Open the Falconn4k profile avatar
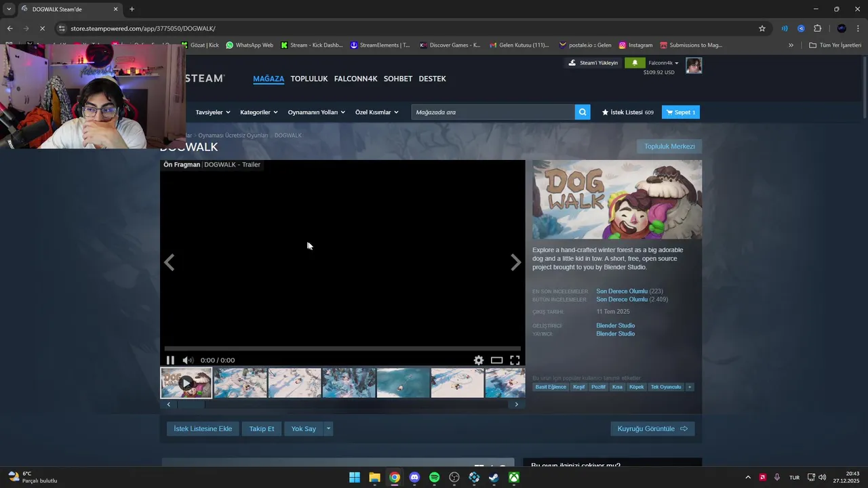The width and height of the screenshot is (868, 488). click(694, 66)
